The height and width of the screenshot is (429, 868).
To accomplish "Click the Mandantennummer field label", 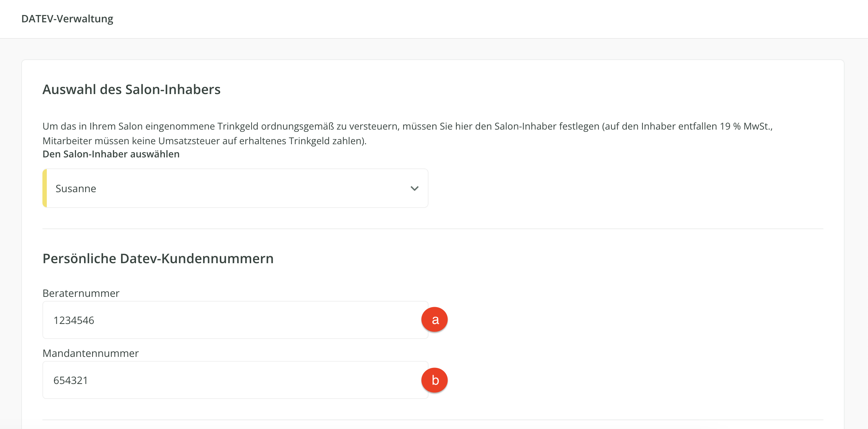I will coord(90,353).
